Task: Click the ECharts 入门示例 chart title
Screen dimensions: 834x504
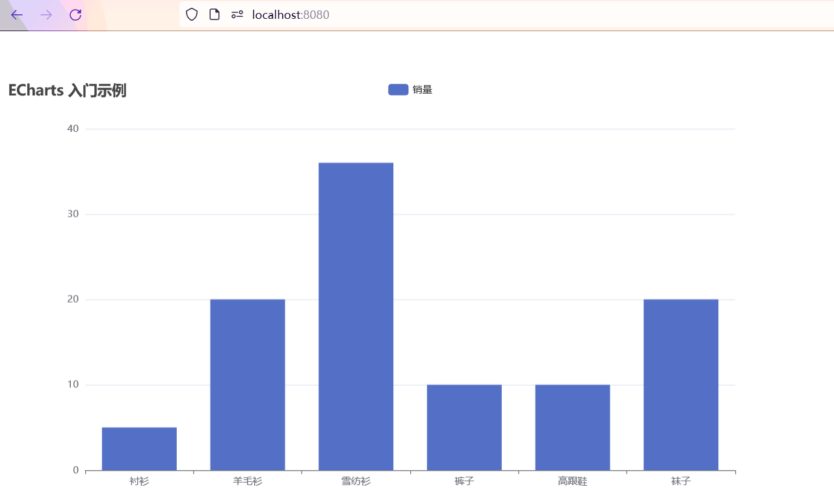Action: (x=67, y=91)
